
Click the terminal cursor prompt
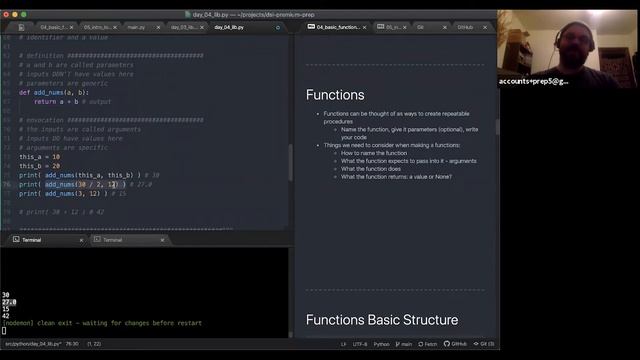point(4,331)
